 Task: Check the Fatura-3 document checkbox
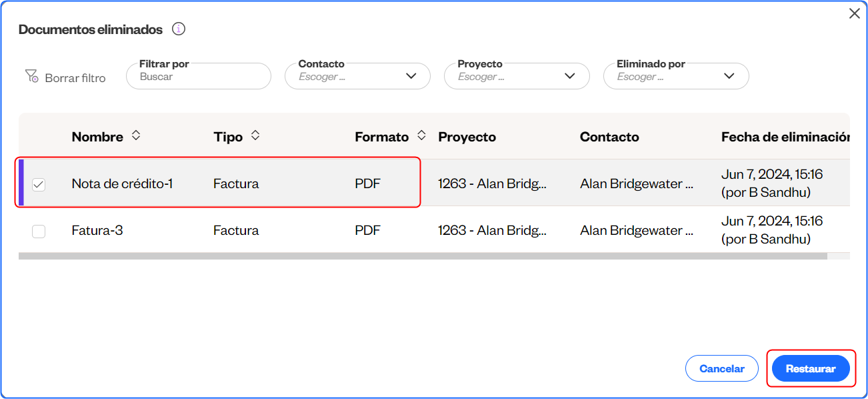coord(38,231)
